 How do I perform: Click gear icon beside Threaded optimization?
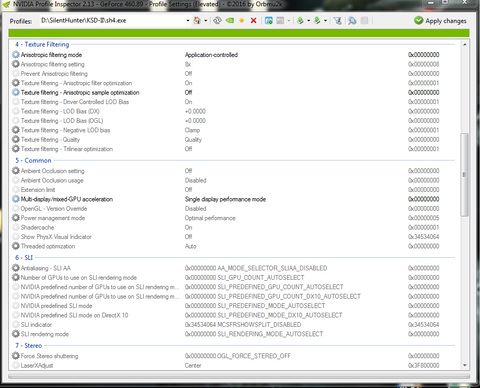click(x=16, y=246)
